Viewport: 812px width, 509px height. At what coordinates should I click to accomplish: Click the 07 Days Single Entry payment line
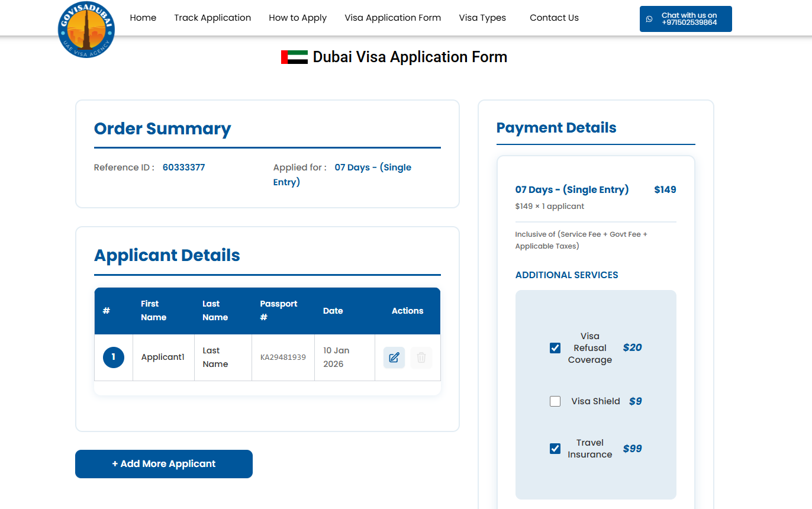click(572, 190)
